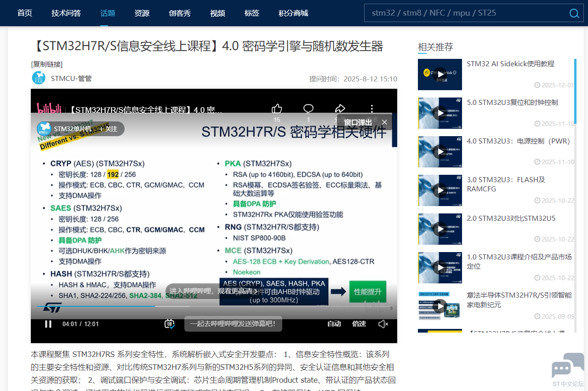Open the 1.0 STM32U3课程介绍及产品市场定位 link
Image resolution: width=588 pixels, height=391 pixels.
(x=519, y=262)
